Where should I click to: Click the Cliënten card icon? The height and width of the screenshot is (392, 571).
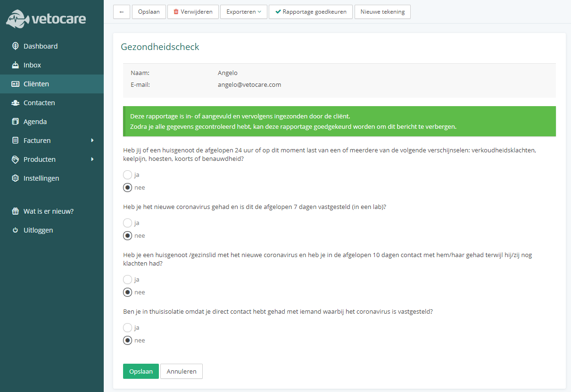tap(15, 84)
